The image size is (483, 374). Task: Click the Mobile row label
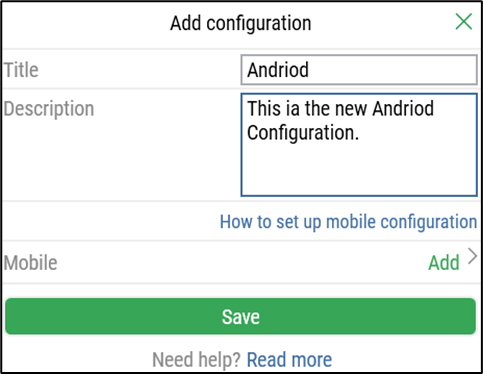point(31,263)
